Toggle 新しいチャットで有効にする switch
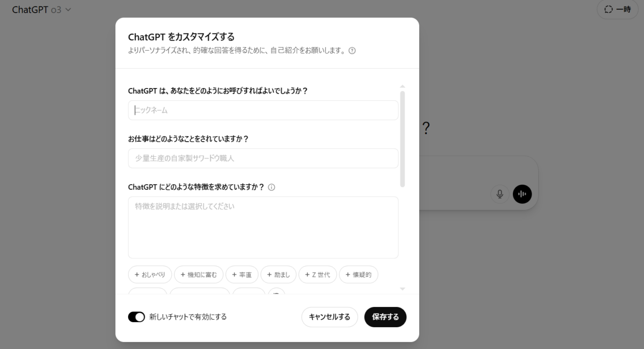 [137, 317]
